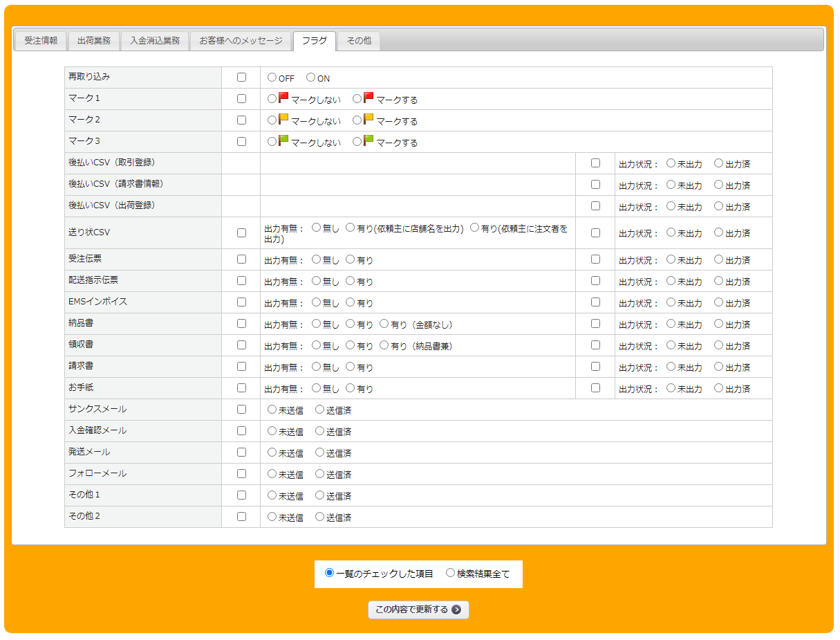Choose 有り(依頼主に店舗名を出力) for 送り状CSV
The height and width of the screenshot is (640, 840).
pyautogui.click(x=351, y=227)
